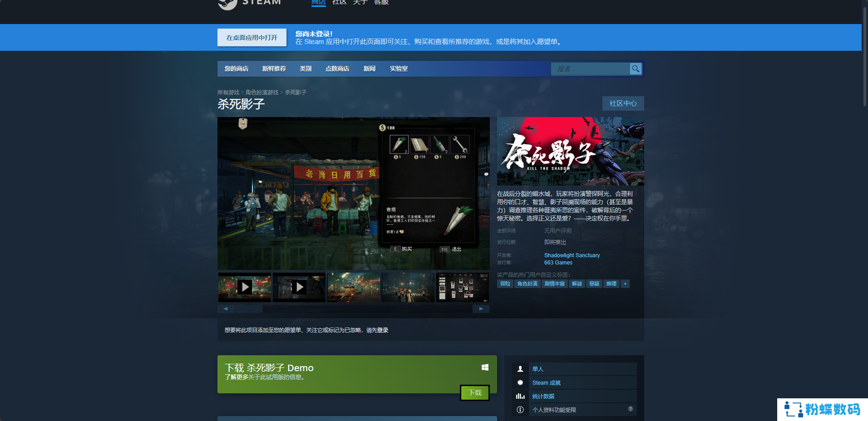Click the Steam logo in header
The image size is (868, 421).
250,4
